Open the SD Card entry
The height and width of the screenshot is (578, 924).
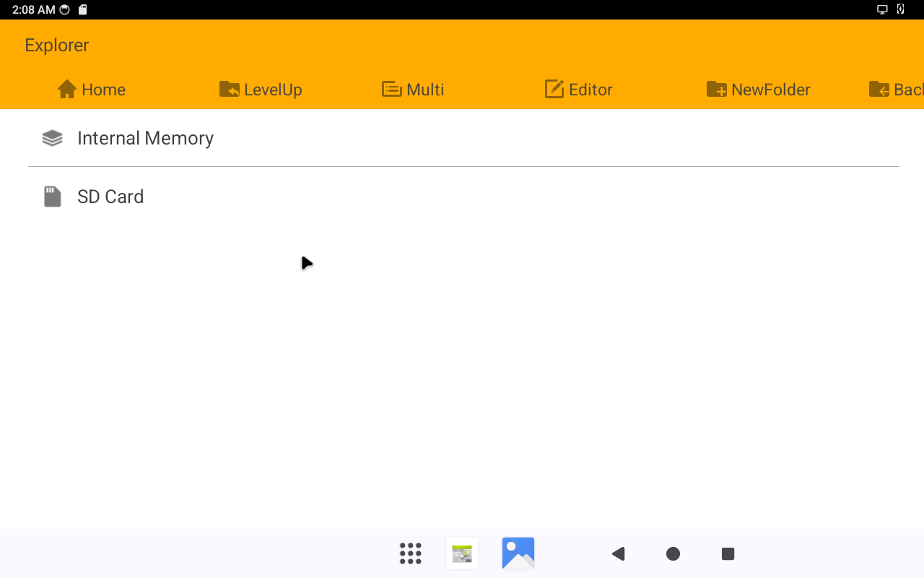click(x=463, y=197)
